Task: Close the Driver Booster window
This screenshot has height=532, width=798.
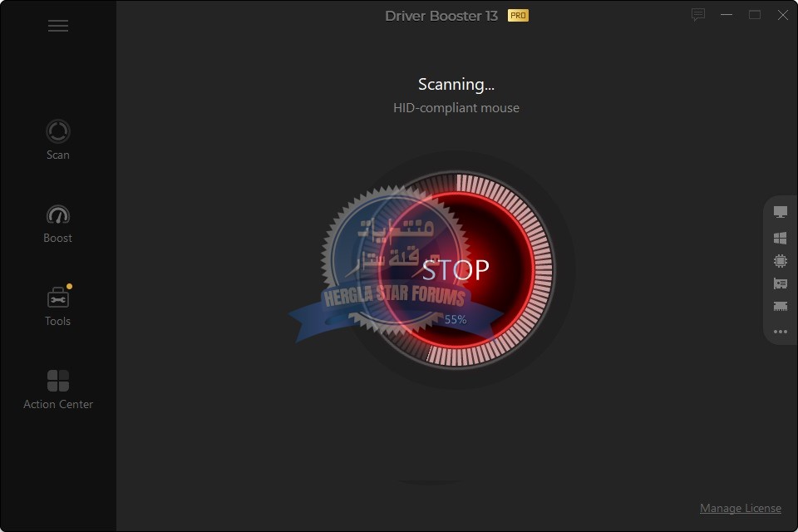Action: (781, 15)
